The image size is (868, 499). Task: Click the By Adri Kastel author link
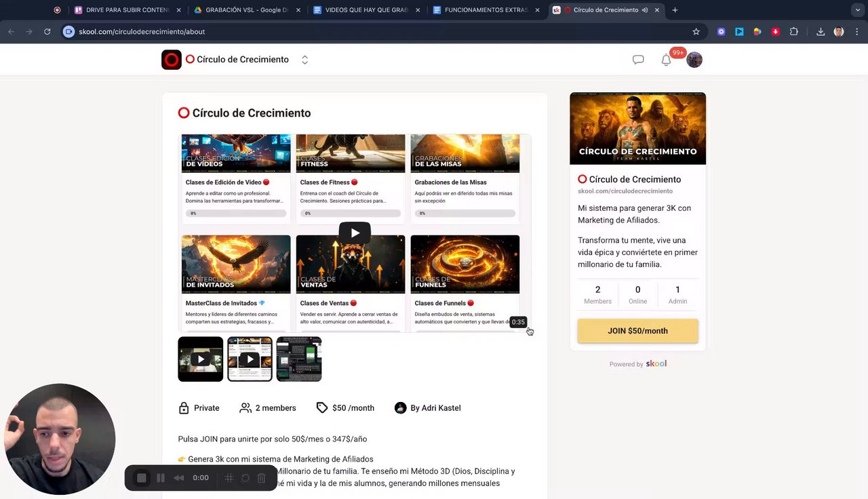tap(428, 407)
